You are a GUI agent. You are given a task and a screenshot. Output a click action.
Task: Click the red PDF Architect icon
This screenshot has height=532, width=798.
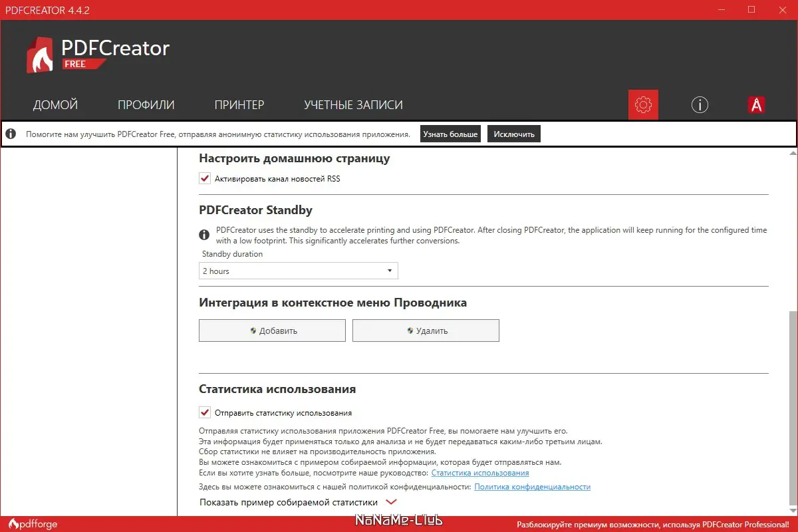[x=756, y=104]
